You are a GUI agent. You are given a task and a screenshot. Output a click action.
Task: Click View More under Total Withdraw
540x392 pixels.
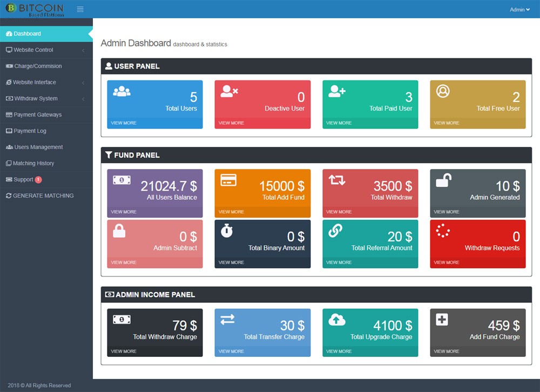(x=339, y=212)
